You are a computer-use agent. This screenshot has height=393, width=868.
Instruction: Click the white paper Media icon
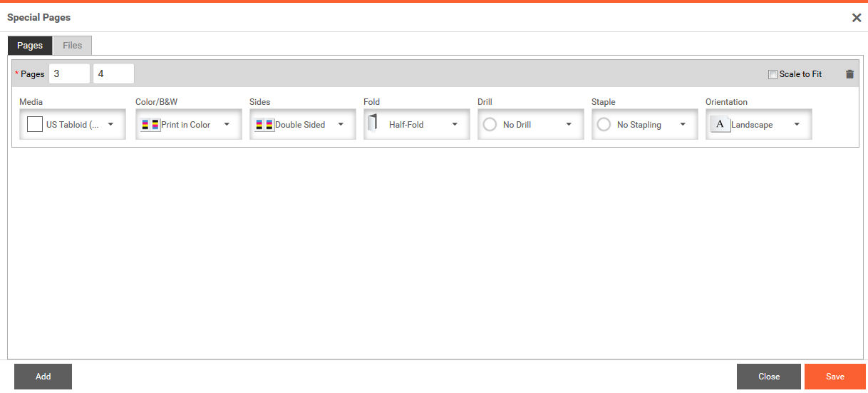pyautogui.click(x=35, y=124)
